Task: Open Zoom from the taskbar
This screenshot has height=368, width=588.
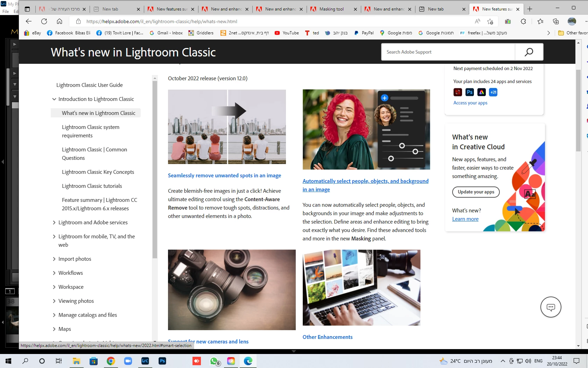Action: 128,361
